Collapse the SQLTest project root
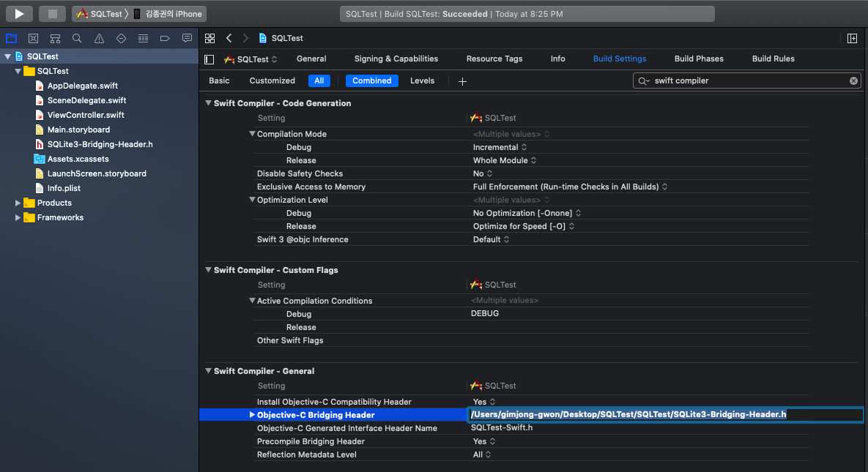The width and height of the screenshot is (868, 472). 8,56
